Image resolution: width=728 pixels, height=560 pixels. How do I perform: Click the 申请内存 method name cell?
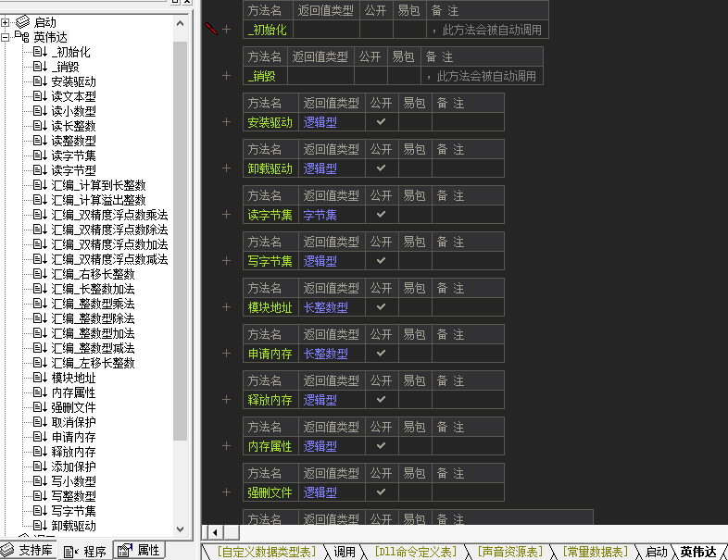coord(270,354)
